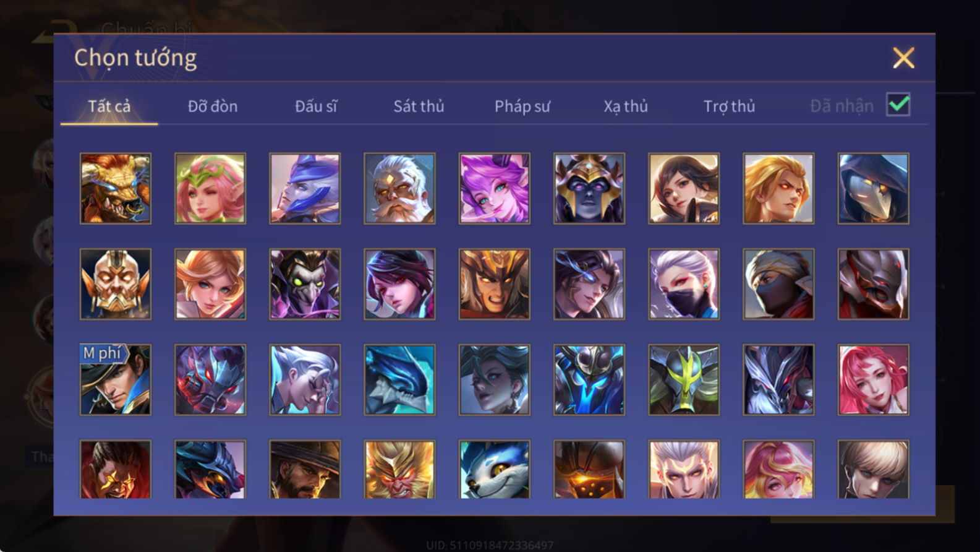Select the Tất cả tab
This screenshot has height=552, width=980.
coord(109,106)
